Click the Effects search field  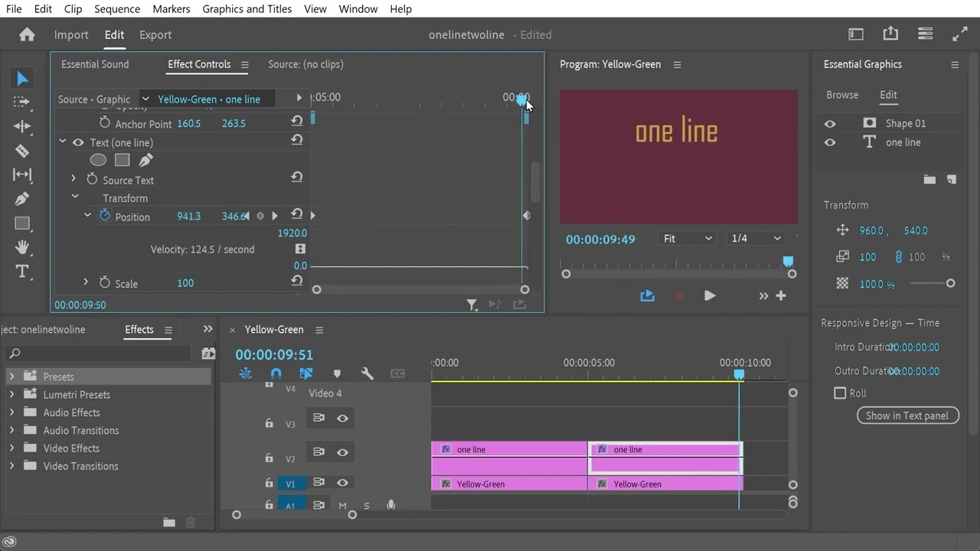pos(98,353)
